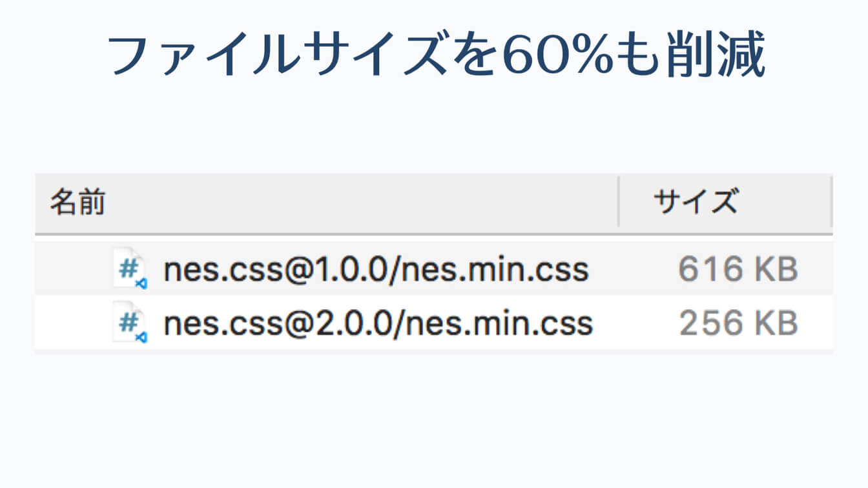
Task: Click the hash symbol in the second file icon
Action: 127,320
